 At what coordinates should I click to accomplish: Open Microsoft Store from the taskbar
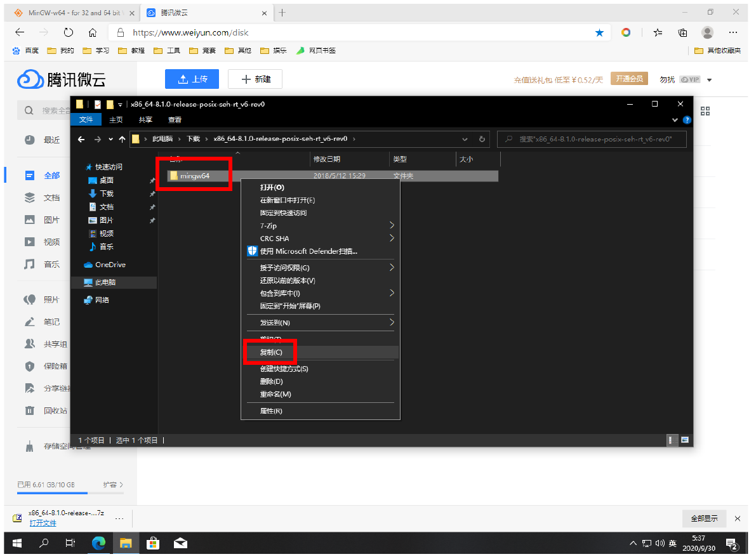point(153,543)
